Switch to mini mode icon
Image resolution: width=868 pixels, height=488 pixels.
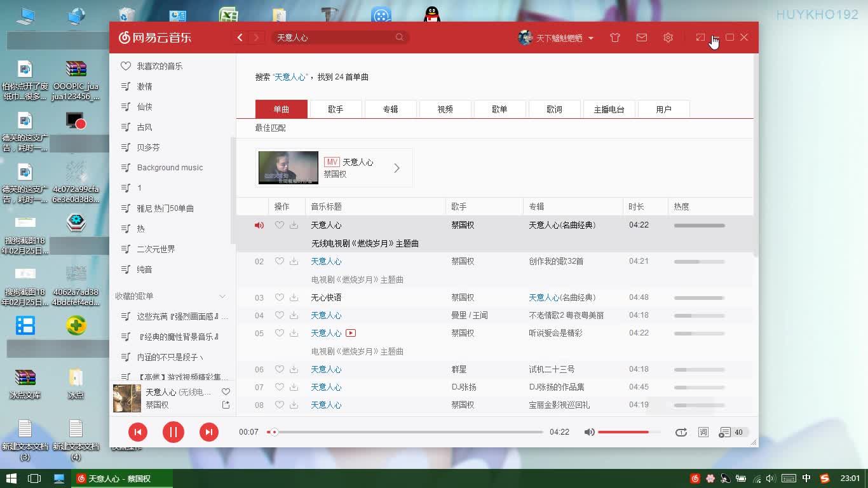tap(700, 37)
